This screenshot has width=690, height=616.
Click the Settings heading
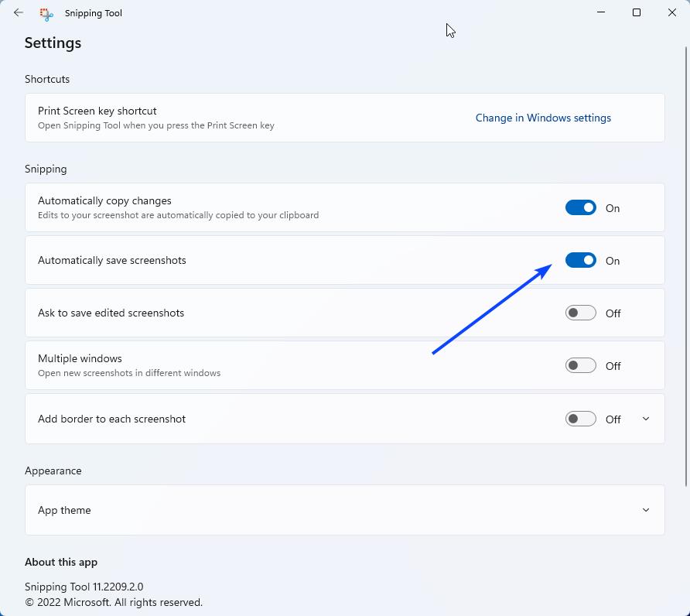coord(53,43)
